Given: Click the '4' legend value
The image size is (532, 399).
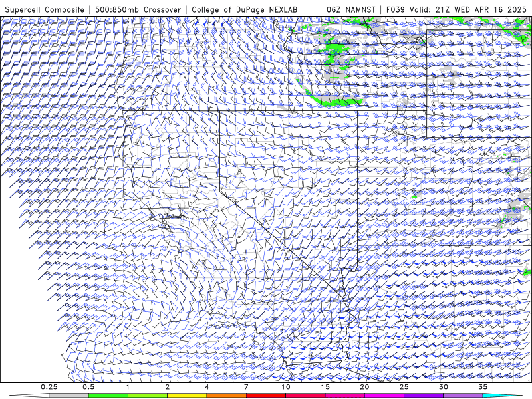Looking at the screenshot, I should pos(207,387).
